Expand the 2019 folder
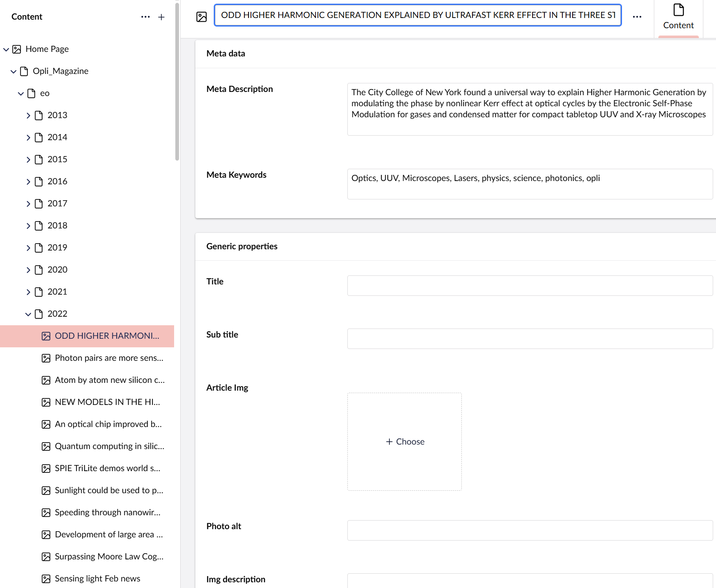Screen dimensions: 716x588 (x=28, y=248)
